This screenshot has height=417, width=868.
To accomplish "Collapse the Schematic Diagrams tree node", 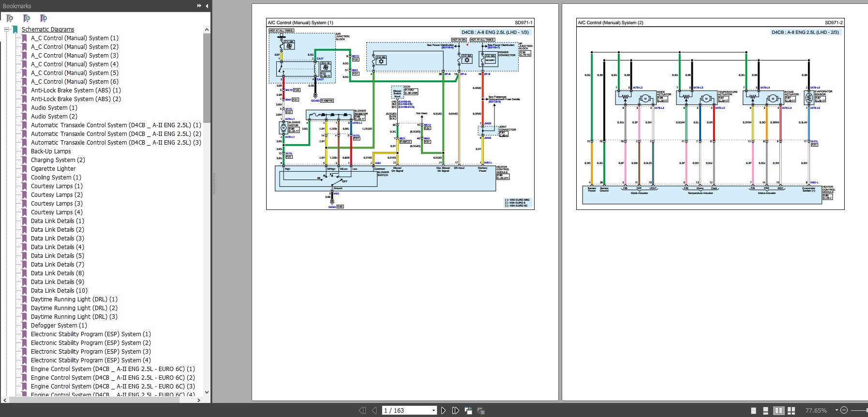I will (x=7, y=30).
